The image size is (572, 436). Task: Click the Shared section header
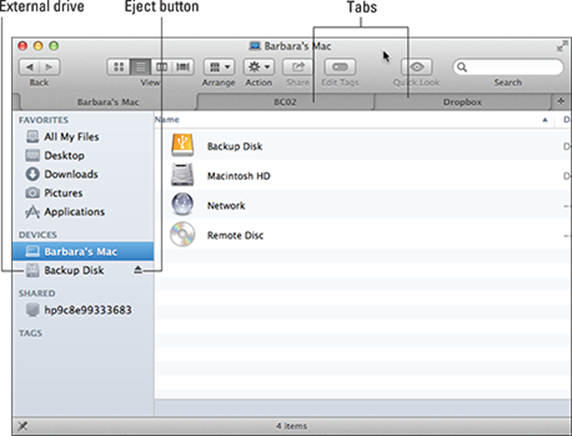coord(37,293)
